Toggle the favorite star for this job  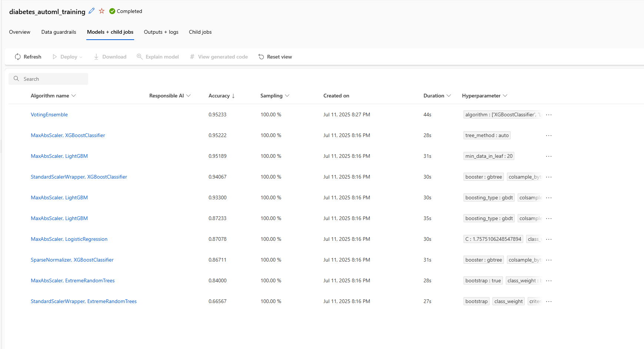tap(102, 11)
